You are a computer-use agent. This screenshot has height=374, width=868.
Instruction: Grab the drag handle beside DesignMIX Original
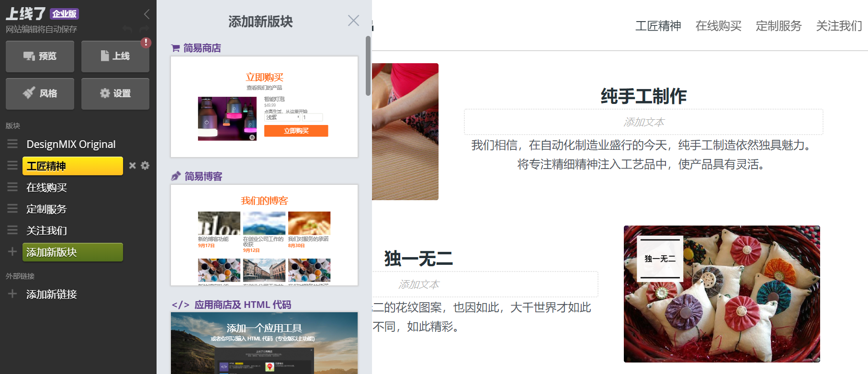tap(12, 144)
